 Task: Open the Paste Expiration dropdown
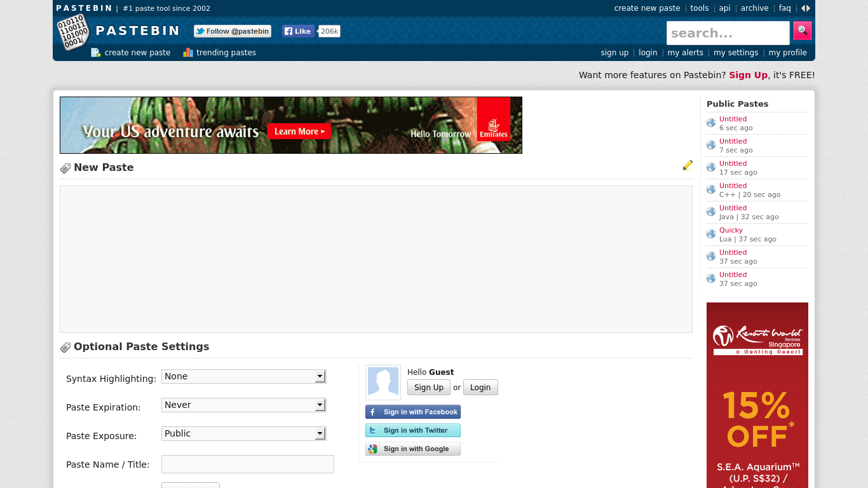(x=244, y=405)
